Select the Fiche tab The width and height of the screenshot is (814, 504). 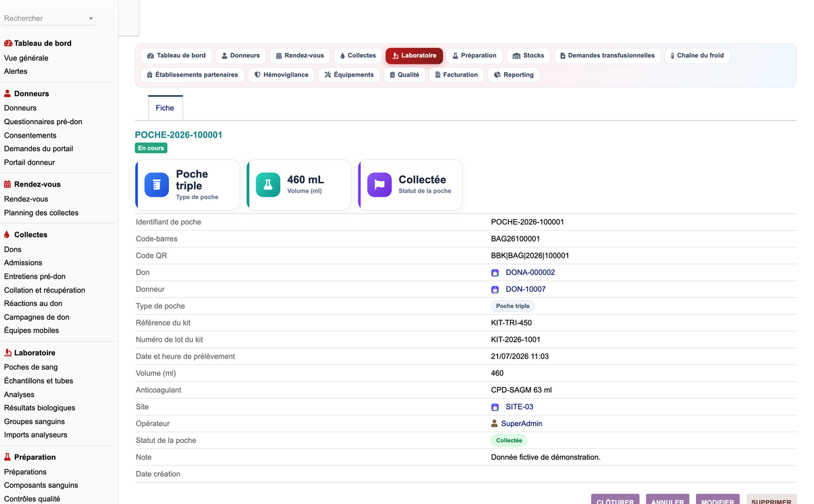[x=165, y=108]
